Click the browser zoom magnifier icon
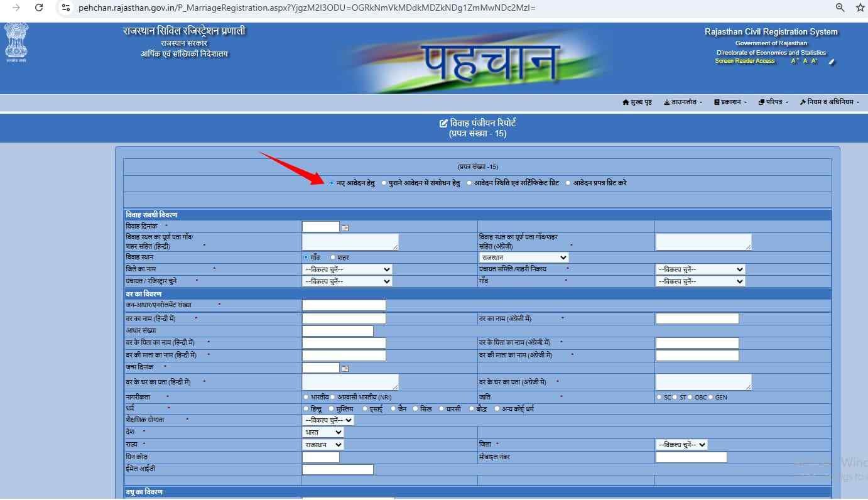The width and height of the screenshot is (868, 500). [x=840, y=8]
